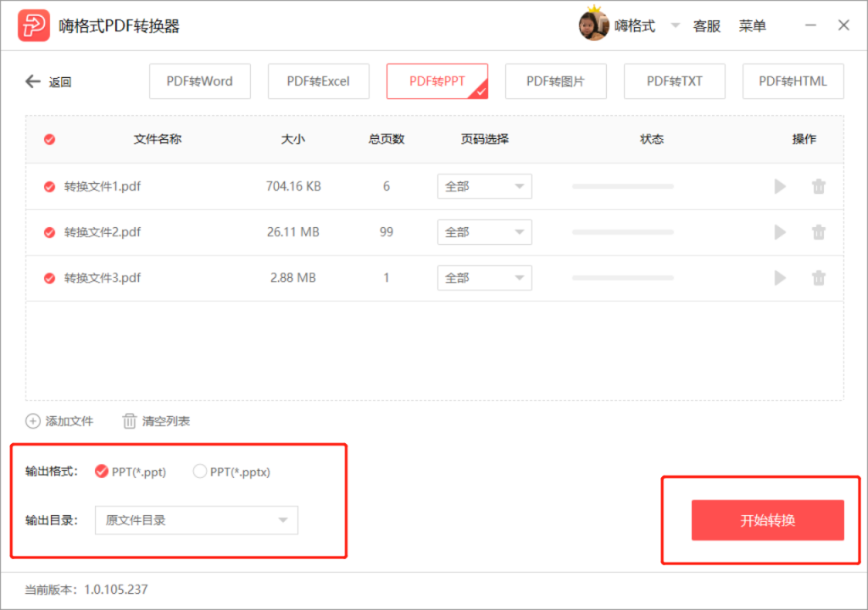Click the 2.88 MB size cell
The image size is (868, 610).
293,278
